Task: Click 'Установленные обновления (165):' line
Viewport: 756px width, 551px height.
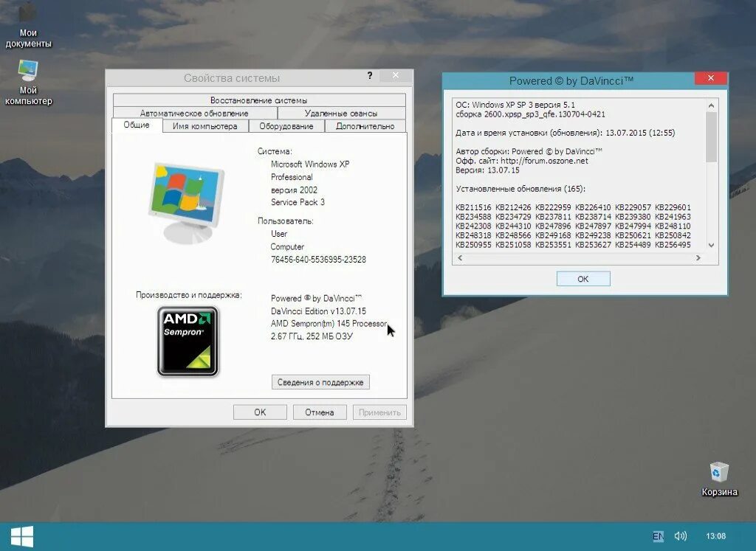Action: [520, 189]
